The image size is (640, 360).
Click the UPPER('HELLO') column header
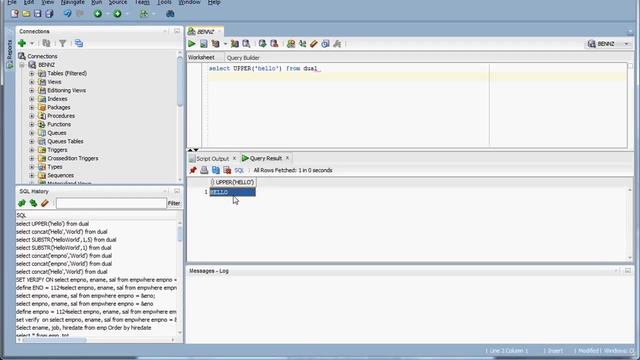point(233,182)
